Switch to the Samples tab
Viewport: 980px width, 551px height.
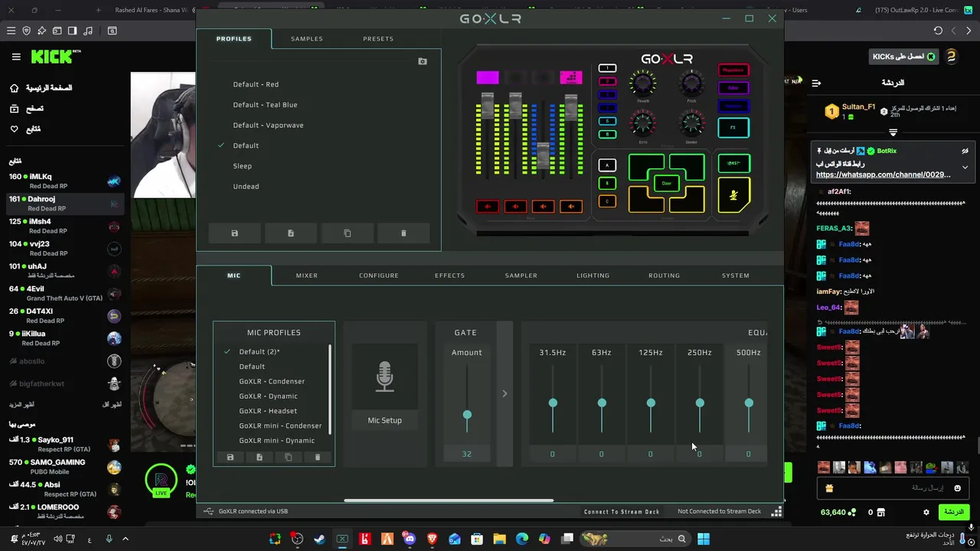(307, 38)
